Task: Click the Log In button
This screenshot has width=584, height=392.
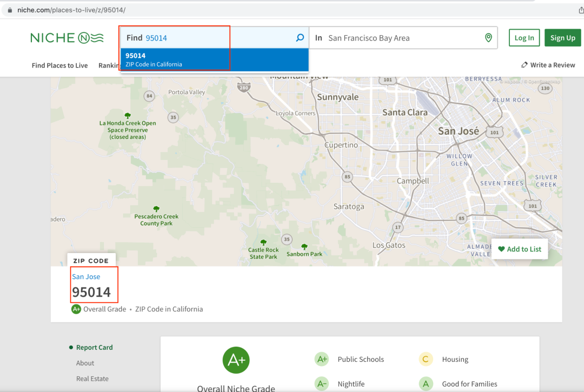Action: click(x=524, y=38)
